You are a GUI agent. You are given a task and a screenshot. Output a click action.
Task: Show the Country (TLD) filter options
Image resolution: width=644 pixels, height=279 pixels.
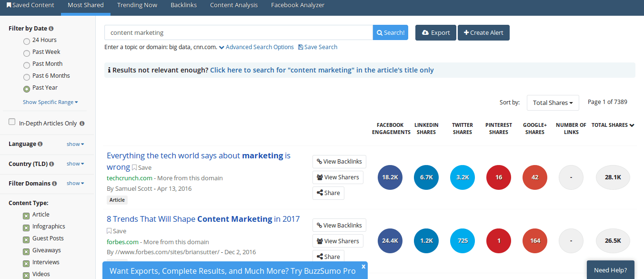(x=75, y=164)
